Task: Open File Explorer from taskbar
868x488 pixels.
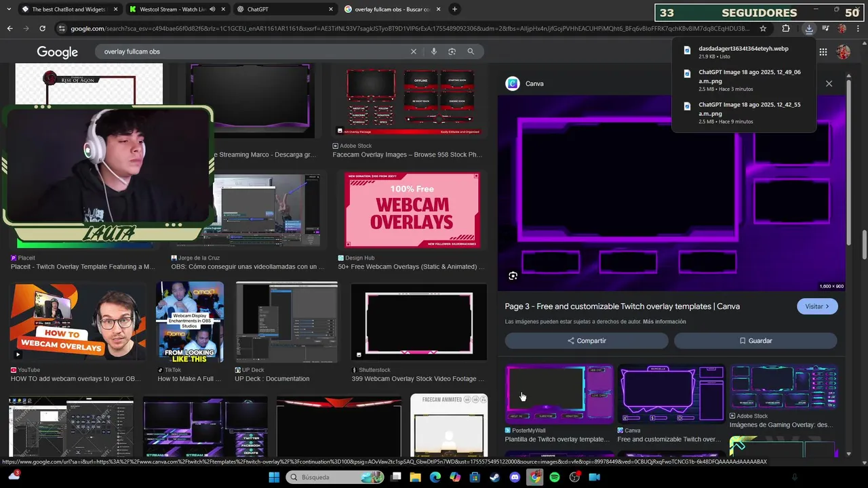Action: pos(416,477)
